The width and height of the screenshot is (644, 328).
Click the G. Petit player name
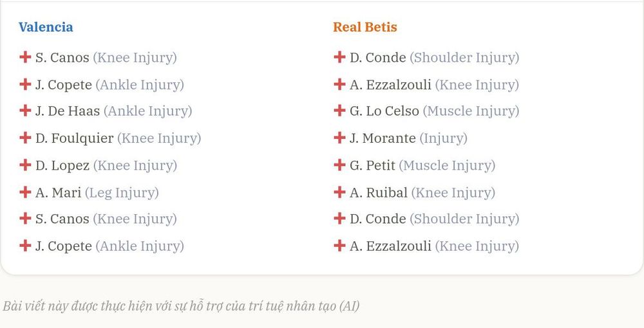[x=372, y=166]
